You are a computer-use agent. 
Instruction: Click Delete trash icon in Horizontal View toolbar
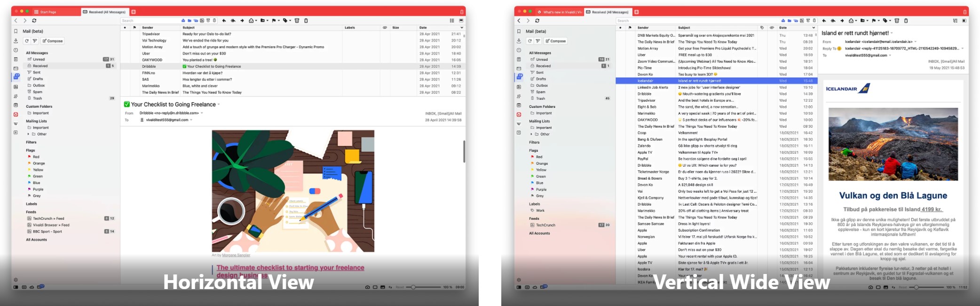[x=306, y=21]
